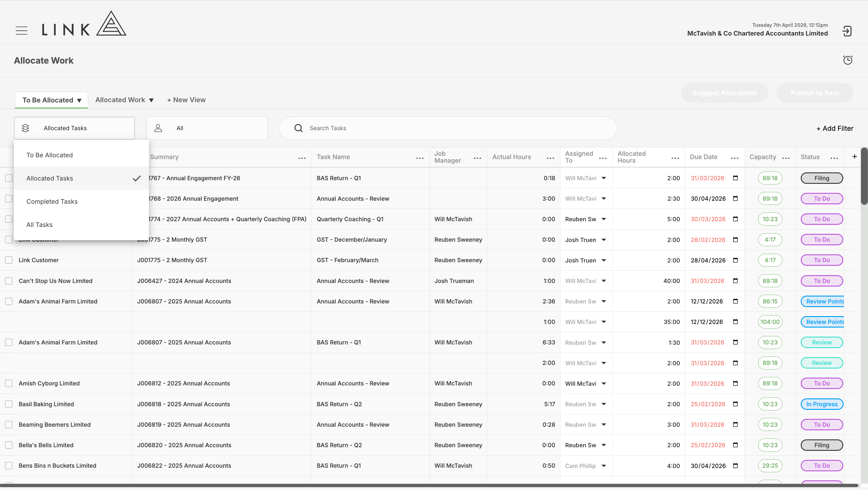Click In Progress status for Basil Baking

pos(822,404)
